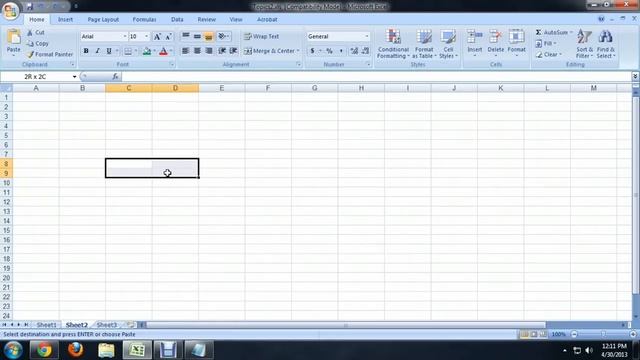Select row 12 header
640x360 pixels.
tap(6, 202)
